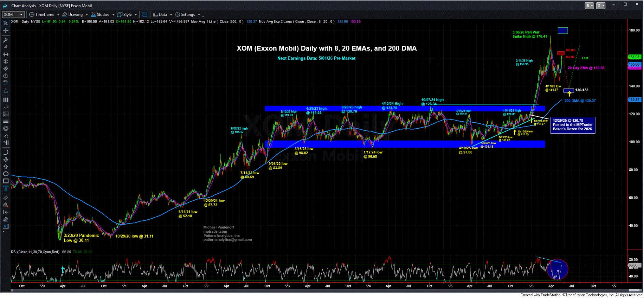
Task: Expand the XOM symbol dropdown
Action: coord(22,15)
